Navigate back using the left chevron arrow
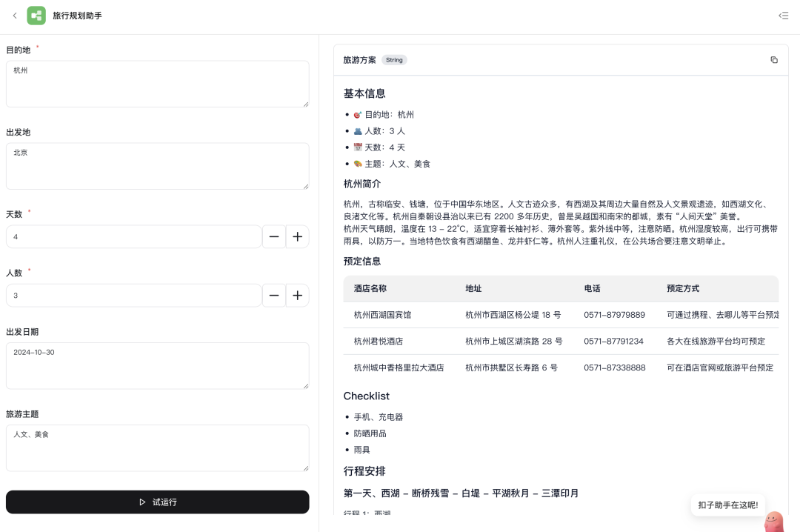Viewport: 800px width, 532px height. [x=15, y=16]
